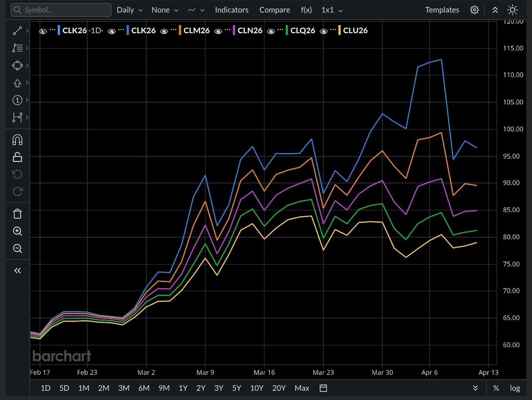Viewport: 532px width, 400px height.
Task: Zoom out with the minus magnifier
Action: coord(17,249)
